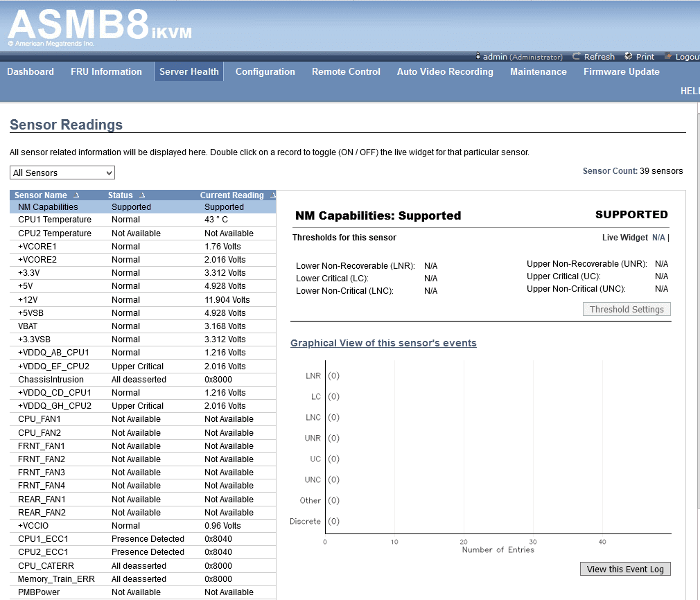The height and width of the screenshot is (600, 700).
Task: Sort by Sensor Name arrow icon
Action: [76, 195]
